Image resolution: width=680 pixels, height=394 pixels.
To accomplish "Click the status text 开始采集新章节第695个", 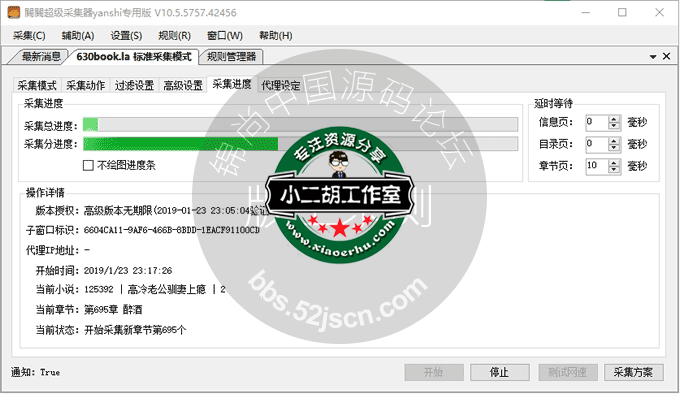I will [x=135, y=330].
